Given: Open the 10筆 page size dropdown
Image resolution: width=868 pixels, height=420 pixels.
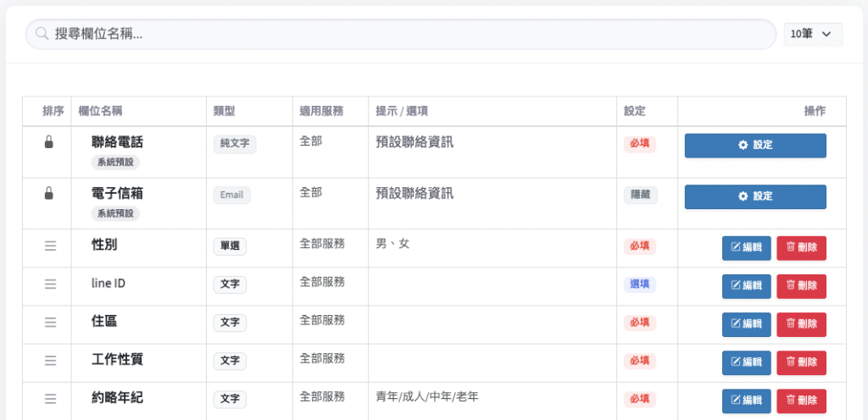Looking at the screenshot, I should click(x=813, y=34).
